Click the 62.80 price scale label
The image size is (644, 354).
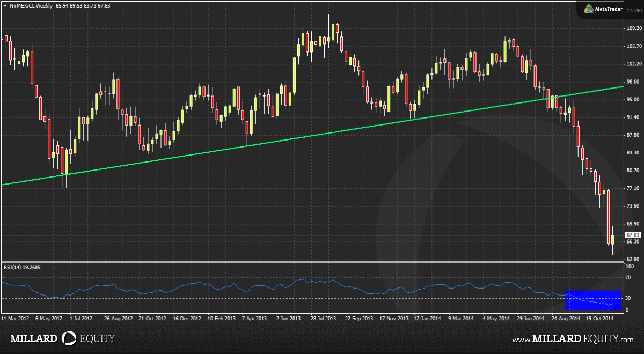pos(633,259)
